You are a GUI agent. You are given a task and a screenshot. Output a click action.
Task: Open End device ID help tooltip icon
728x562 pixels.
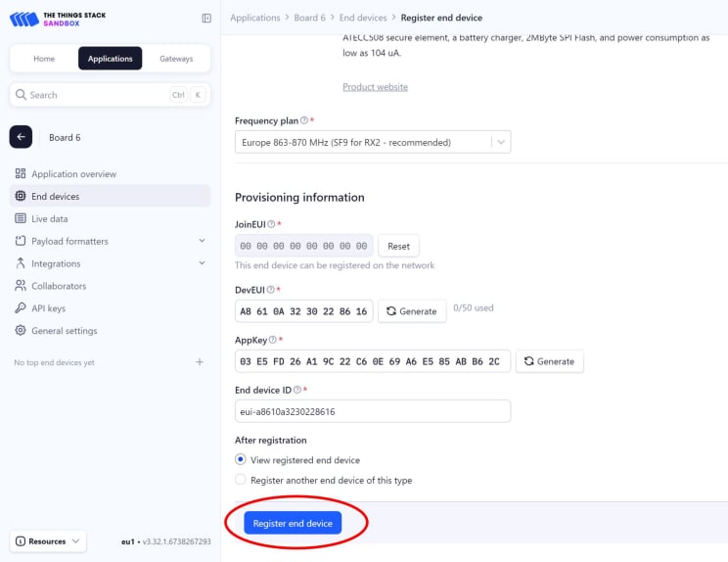(297, 390)
